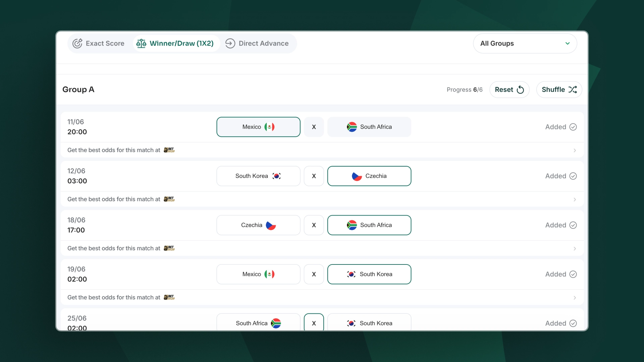Click the Progress 6/6 indicator
Image resolution: width=644 pixels, height=362 pixels.
[465, 89]
